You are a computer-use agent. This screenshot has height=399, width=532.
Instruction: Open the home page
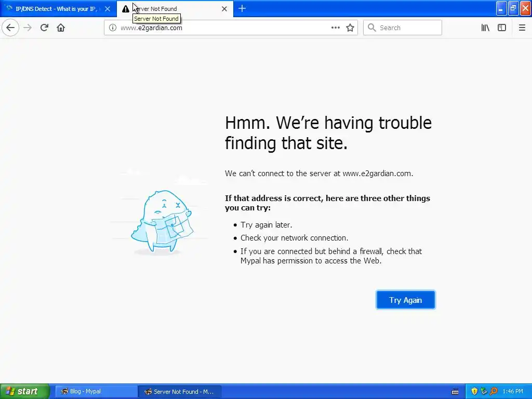click(x=61, y=28)
